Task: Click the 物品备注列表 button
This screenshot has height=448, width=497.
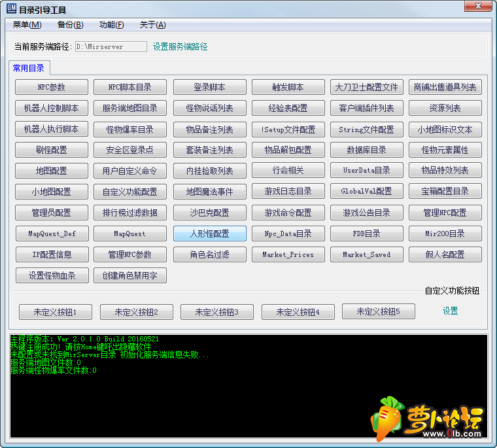Action: click(209, 129)
